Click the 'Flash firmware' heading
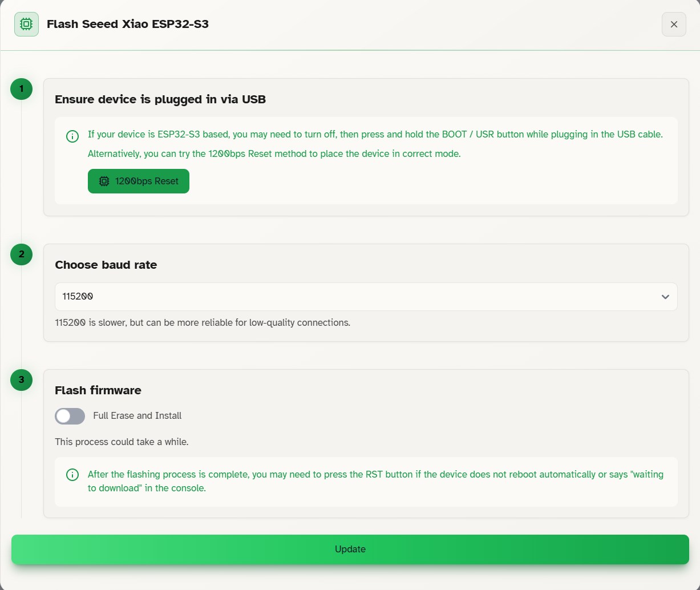Screen dimensions: 700x590 tap(98, 390)
